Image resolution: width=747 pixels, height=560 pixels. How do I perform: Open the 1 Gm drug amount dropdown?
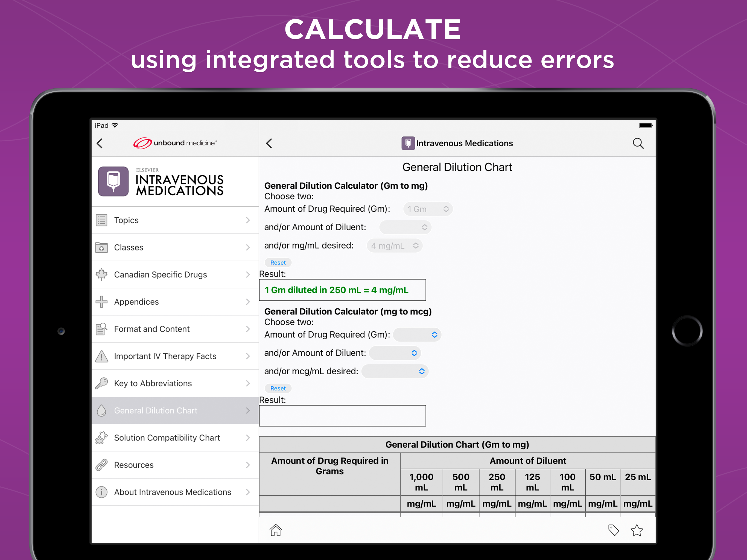coord(428,209)
